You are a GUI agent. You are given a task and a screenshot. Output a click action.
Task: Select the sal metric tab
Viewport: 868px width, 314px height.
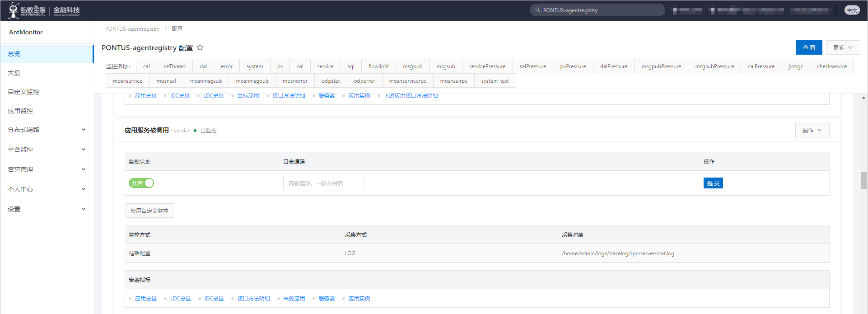coord(300,66)
